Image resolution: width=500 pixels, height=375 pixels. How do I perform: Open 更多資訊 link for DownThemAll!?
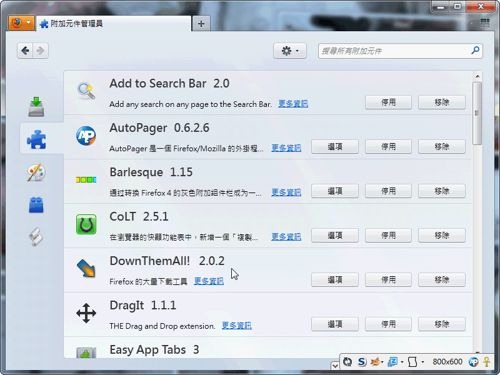[x=209, y=281]
